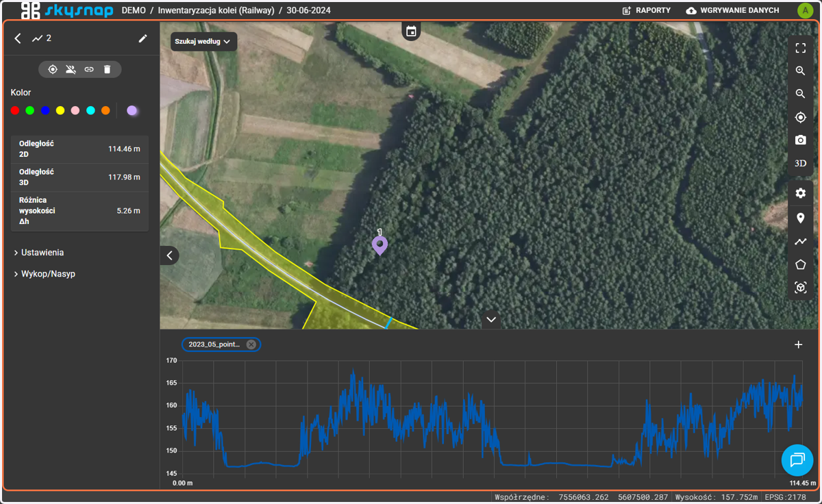Viewport: 822px width, 504px height.
Task: Open WGRYWANIE DANYCH upload
Action: pyautogui.click(x=732, y=11)
